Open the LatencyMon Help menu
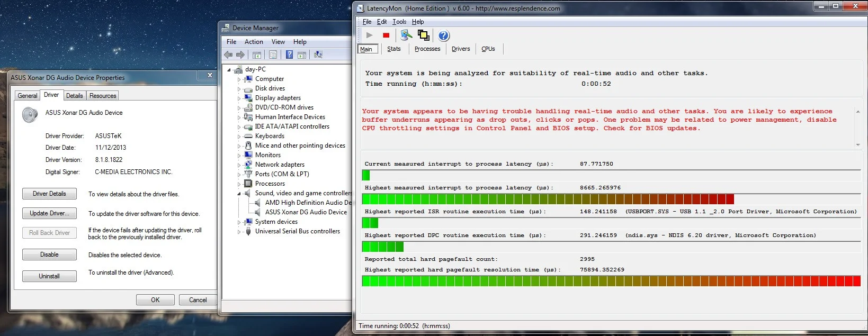868x336 pixels. click(x=418, y=22)
